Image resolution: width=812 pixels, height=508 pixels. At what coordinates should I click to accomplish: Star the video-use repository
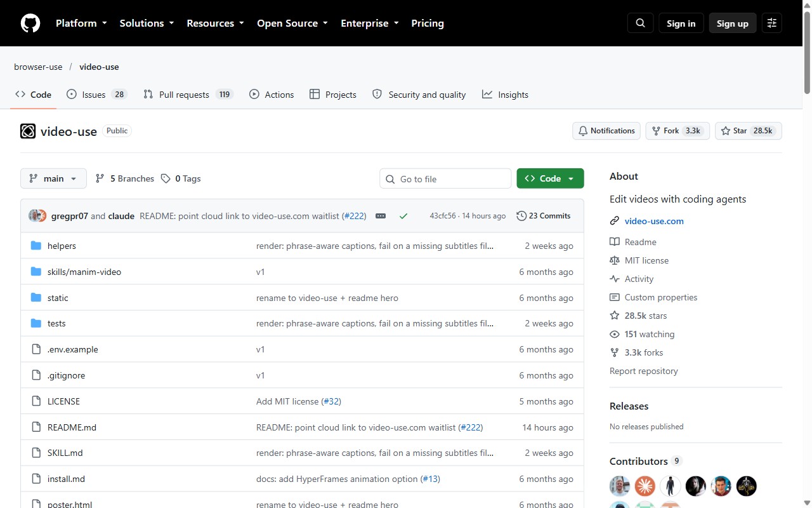748,131
